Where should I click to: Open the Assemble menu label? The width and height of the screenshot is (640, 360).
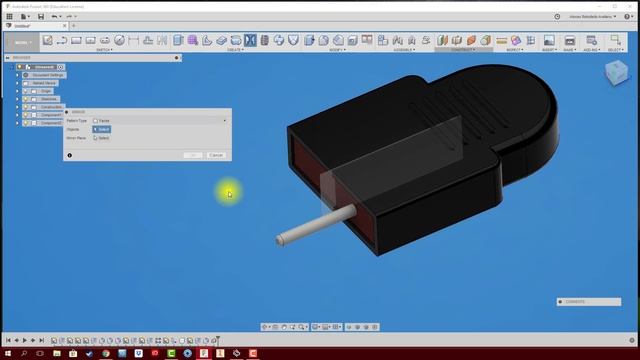(x=404, y=50)
